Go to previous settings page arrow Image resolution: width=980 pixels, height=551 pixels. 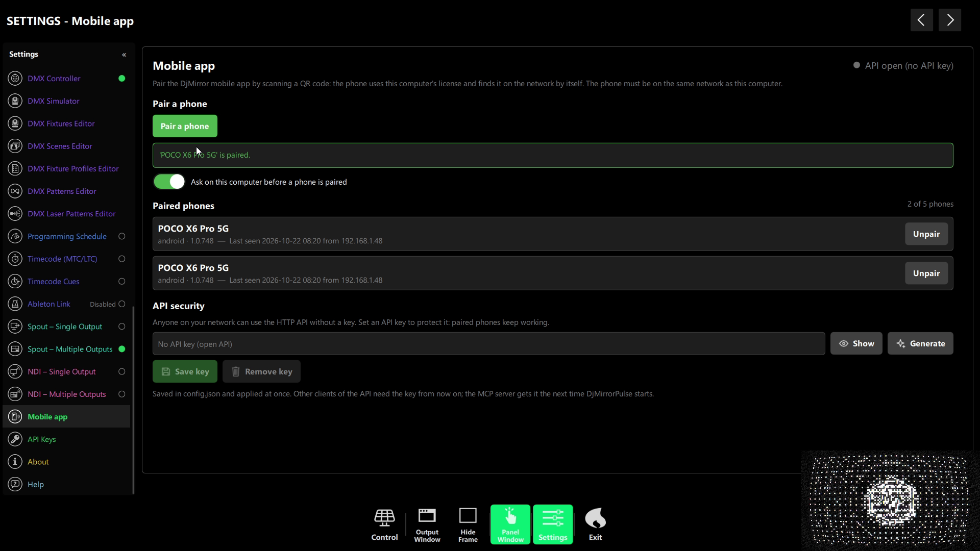coord(921,20)
